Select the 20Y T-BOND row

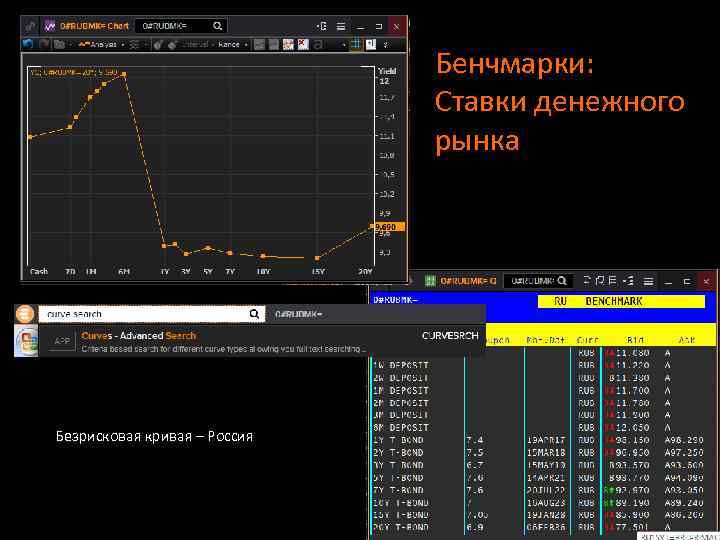pyautogui.click(x=543, y=528)
